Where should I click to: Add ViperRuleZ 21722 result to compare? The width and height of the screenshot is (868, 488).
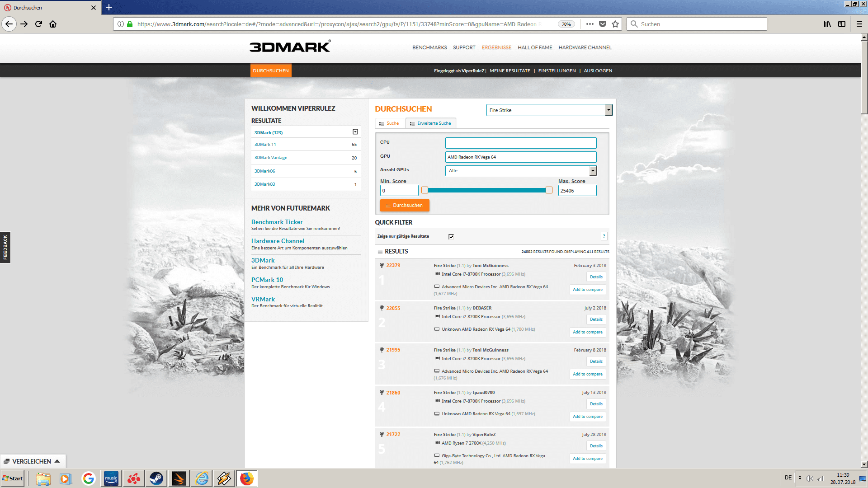point(588,459)
